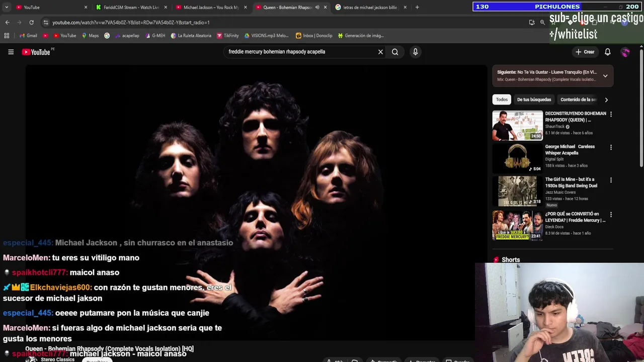Open Generación de imág bookmark
644x362 pixels.
(361, 36)
